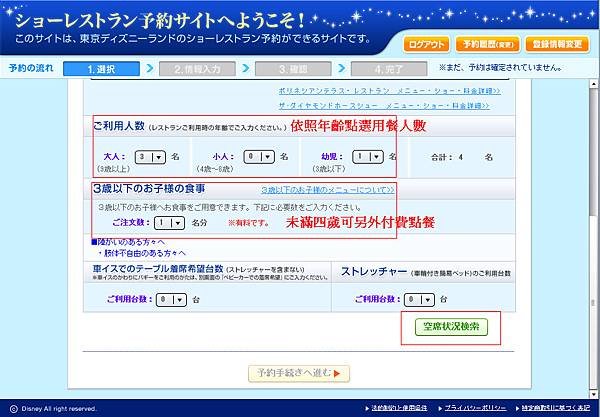
Task: Click the ご利用人数 section heading
Action: [119, 126]
